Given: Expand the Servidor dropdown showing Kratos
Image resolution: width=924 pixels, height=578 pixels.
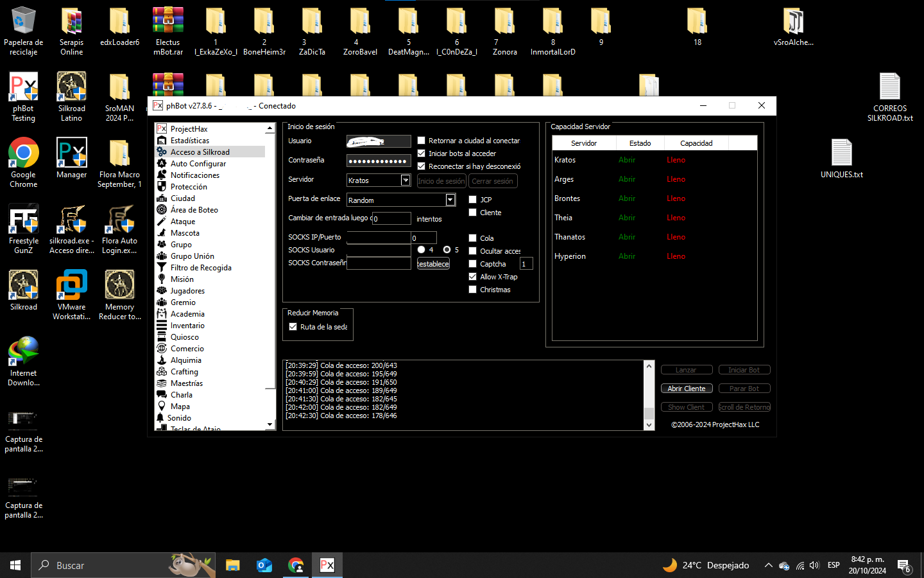Looking at the screenshot, I should point(406,180).
